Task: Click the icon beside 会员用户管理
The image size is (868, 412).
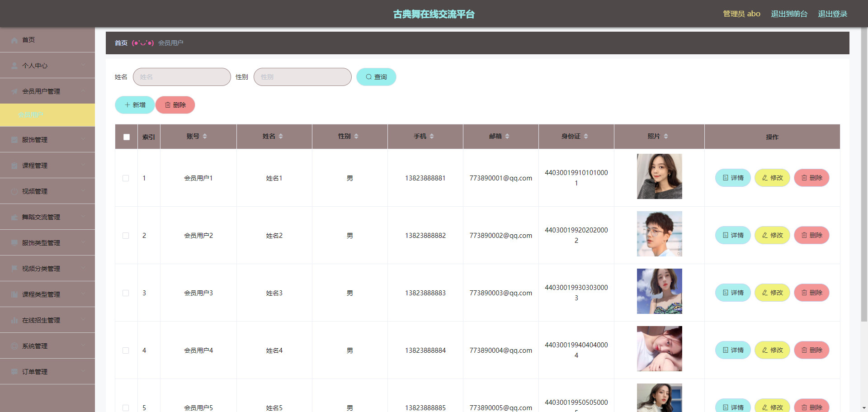Action: (x=14, y=92)
